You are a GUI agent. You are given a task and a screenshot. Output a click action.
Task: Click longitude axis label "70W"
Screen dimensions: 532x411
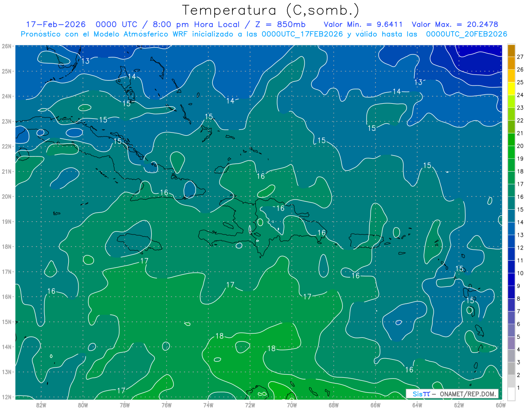[292, 405]
